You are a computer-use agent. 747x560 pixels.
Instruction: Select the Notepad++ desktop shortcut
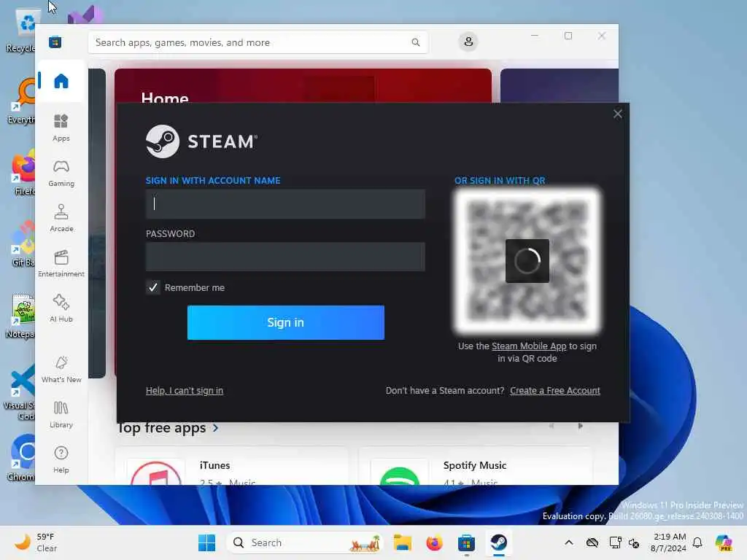point(21,316)
